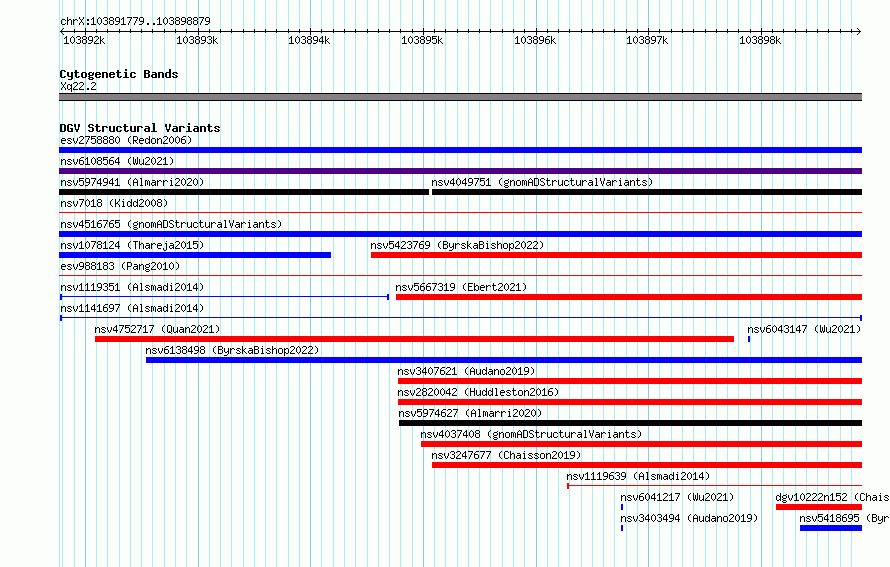Click the small blue nsv3403494 marker
Viewport: 890px width, 567px height.
coord(622,528)
